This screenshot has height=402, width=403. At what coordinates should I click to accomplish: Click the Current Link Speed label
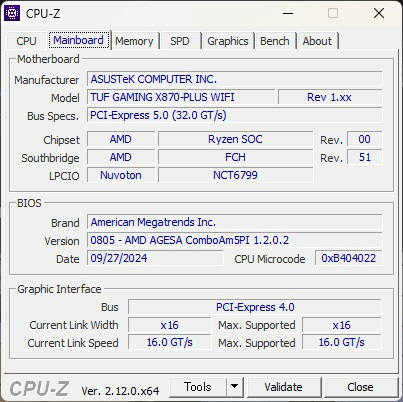pos(73,343)
